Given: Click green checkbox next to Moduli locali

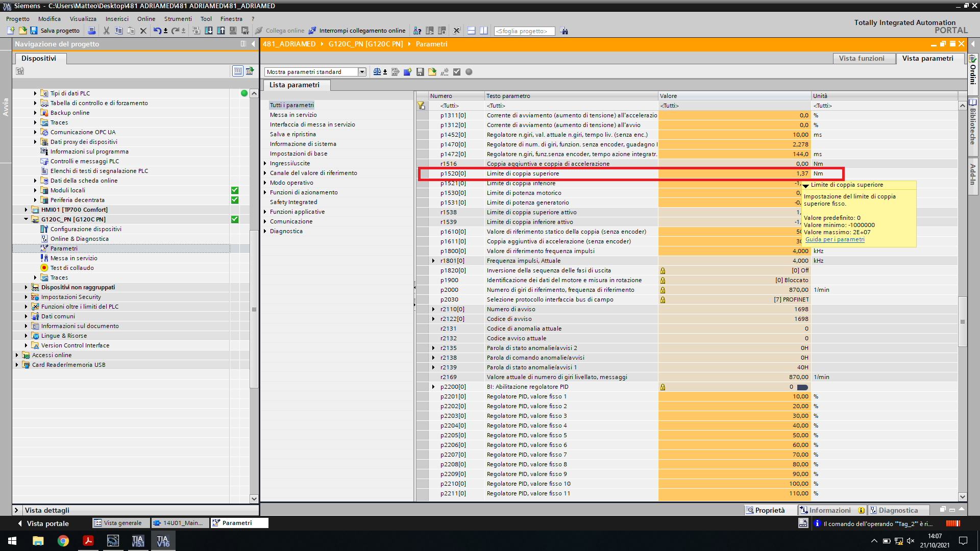Looking at the screenshot, I should (x=235, y=190).
